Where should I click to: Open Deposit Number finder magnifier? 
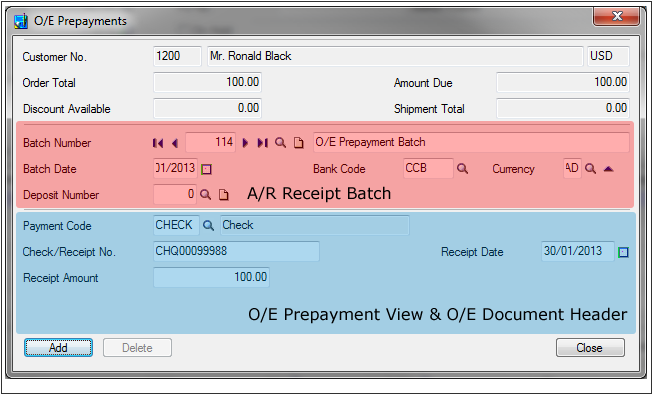coord(205,195)
